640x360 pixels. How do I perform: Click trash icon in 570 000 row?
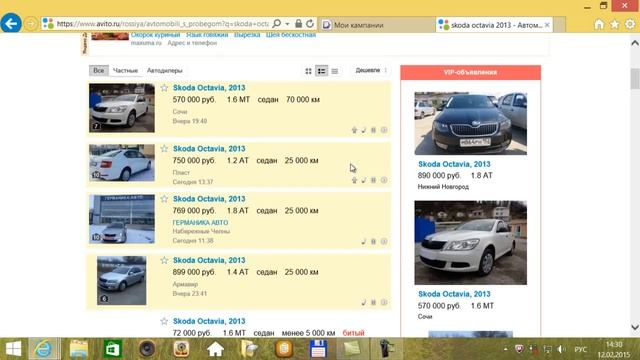click(x=373, y=130)
